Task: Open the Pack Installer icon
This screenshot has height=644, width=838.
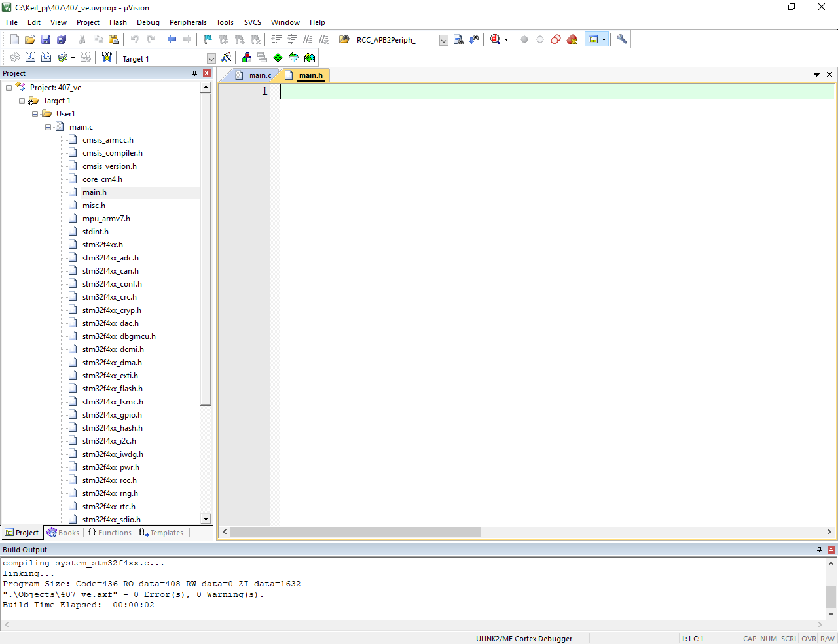Action: [x=310, y=58]
